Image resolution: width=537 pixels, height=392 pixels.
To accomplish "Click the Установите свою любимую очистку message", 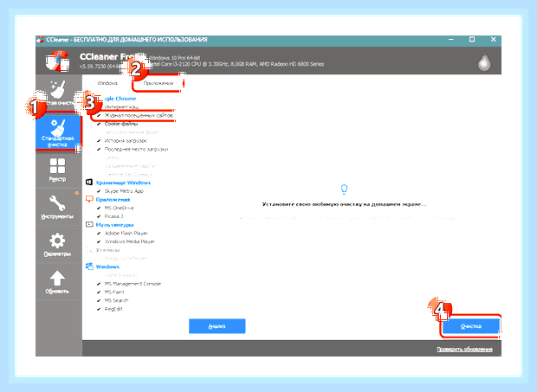I will [x=344, y=204].
